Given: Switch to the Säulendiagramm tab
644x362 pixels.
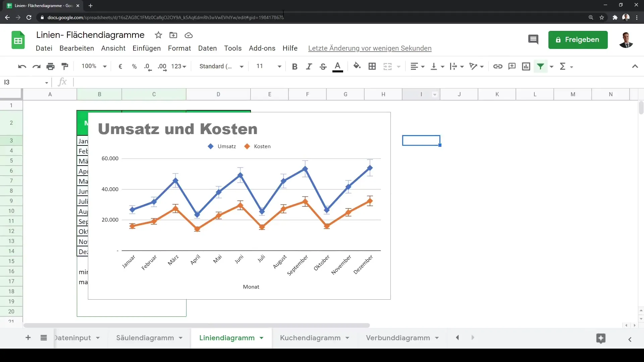Looking at the screenshot, I should tap(145, 338).
